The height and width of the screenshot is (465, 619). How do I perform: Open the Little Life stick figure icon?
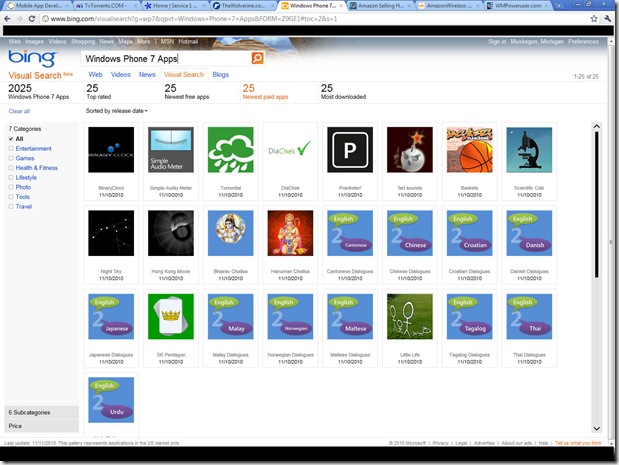click(x=410, y=316)
